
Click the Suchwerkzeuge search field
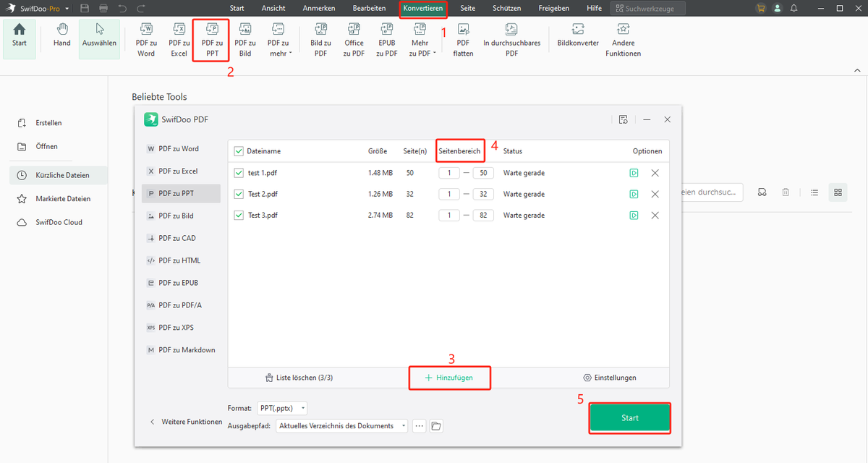[x=648, y=8]
